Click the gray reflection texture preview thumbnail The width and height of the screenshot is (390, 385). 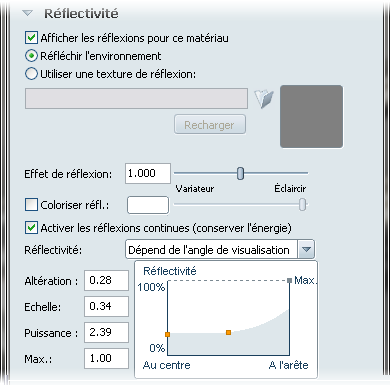point(311,116)
